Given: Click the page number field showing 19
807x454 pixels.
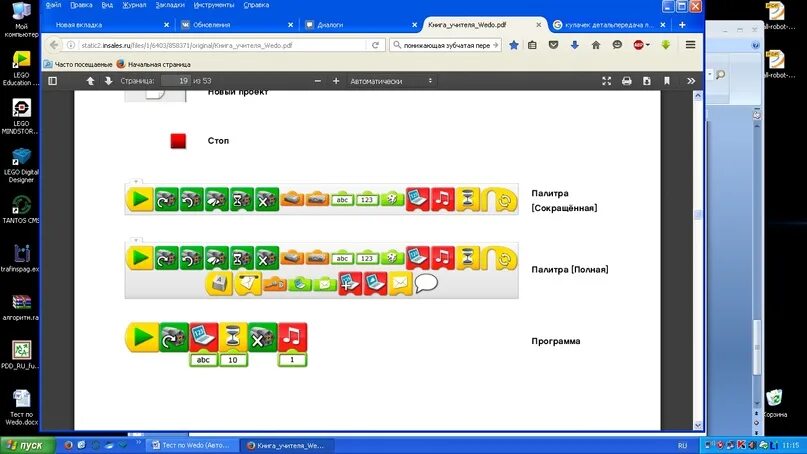Looking at the screenshot, I should 176,81.
